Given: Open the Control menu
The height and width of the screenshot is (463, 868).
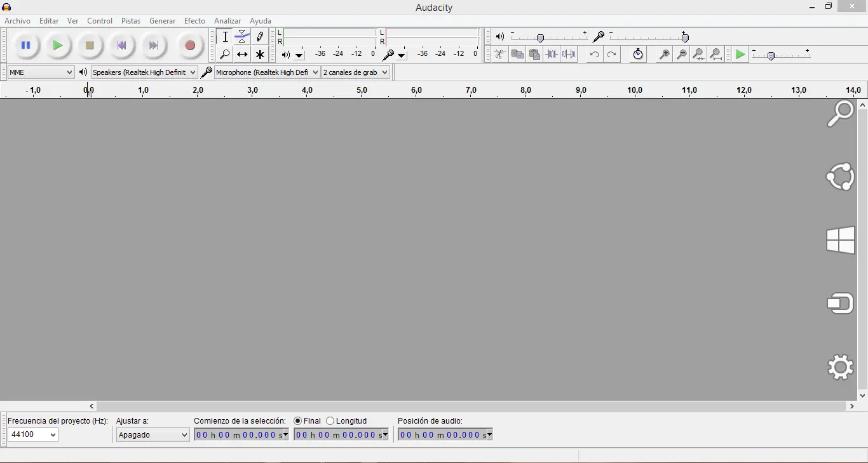Looking at the screenshot, I should click(x=100, y=21).
